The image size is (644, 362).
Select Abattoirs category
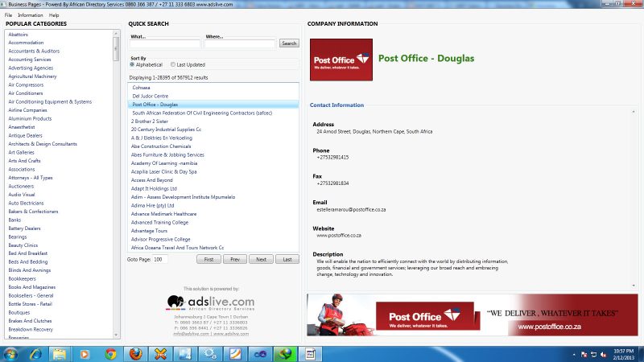(x=18, y=35)
